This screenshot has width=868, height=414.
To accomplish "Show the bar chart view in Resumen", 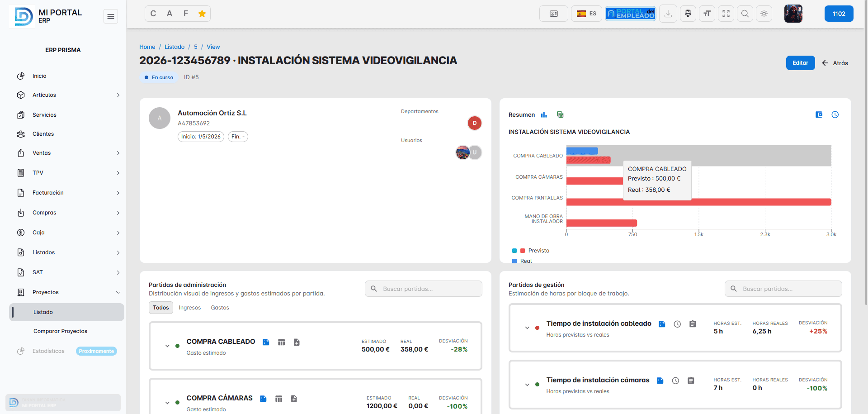I will 544,115.
